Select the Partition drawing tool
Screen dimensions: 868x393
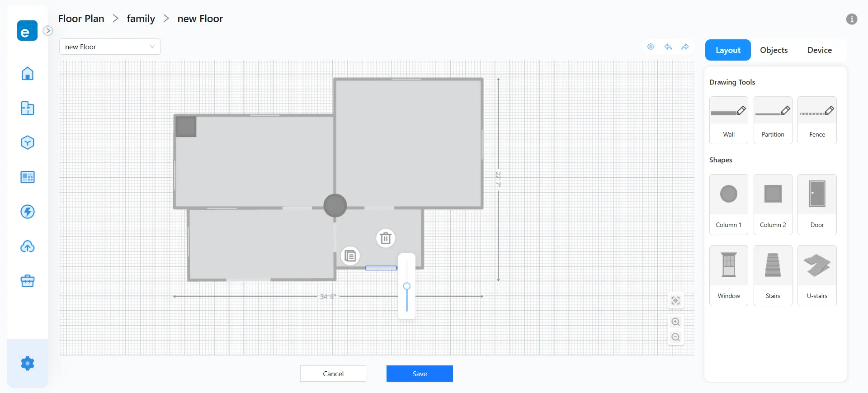pyautogui.click(x=773, y=120)
